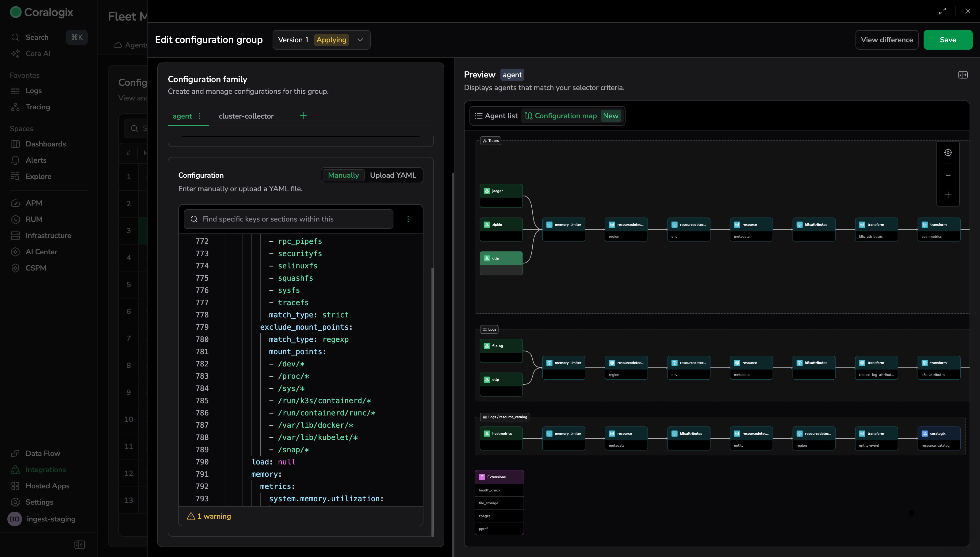The height and width of the screenshot is (557, 980).
Task: Zoom in the configuration map
Action: [948, 195]
